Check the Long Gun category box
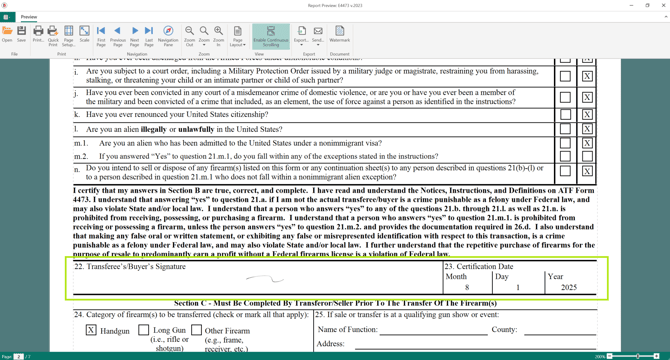The width and height of the screenshot is (670, 360). pyautogui.click(x=144, y=330)
